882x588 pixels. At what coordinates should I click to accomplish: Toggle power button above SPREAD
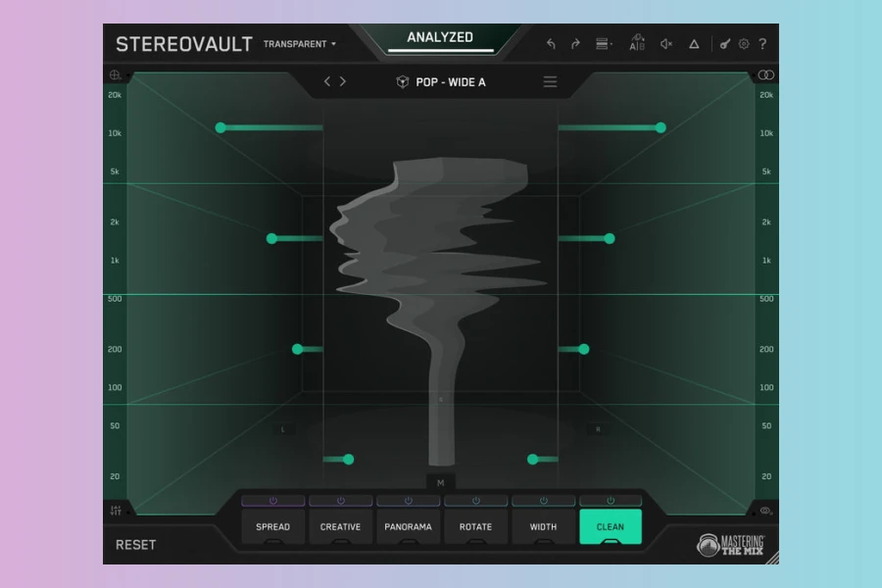click(273, 500)
